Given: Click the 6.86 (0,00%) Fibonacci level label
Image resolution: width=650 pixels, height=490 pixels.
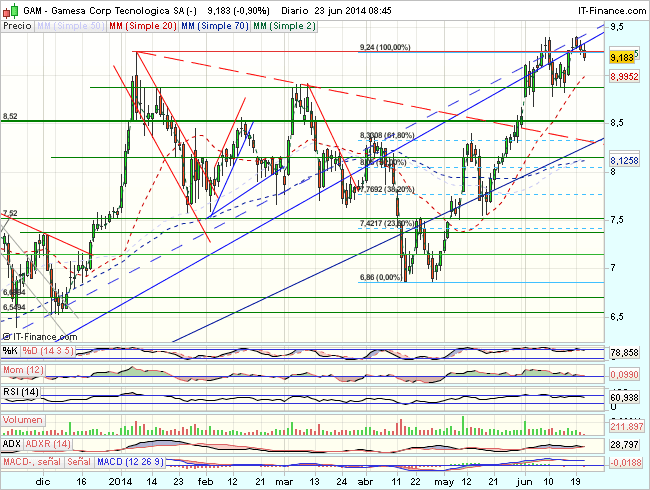Looking at the screenshot, I should [380, 276].
